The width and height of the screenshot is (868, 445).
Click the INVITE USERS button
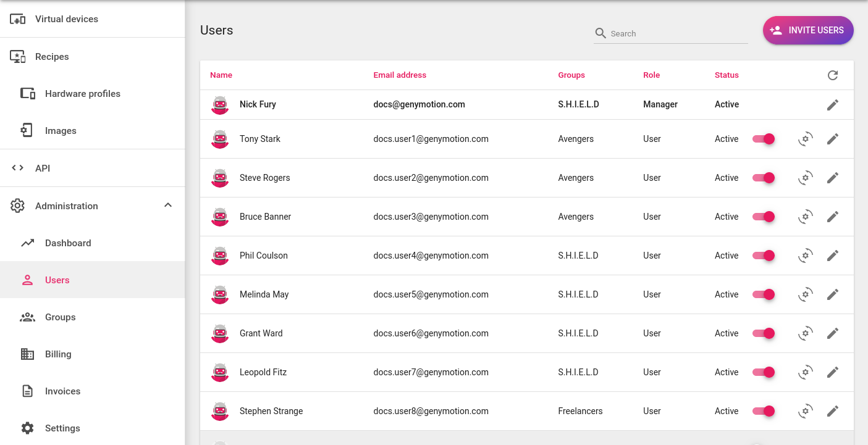807,30
